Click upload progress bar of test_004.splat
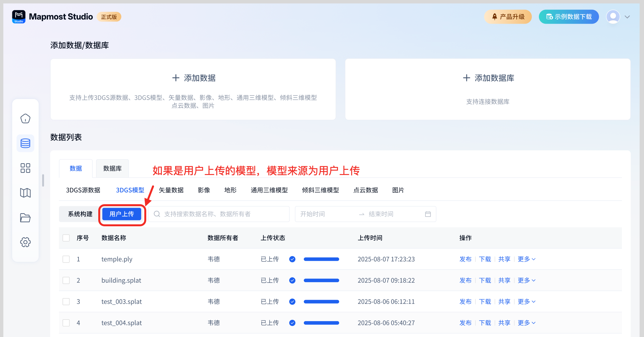The width and height of the screenshot is (644, 337). pos(321,323)
